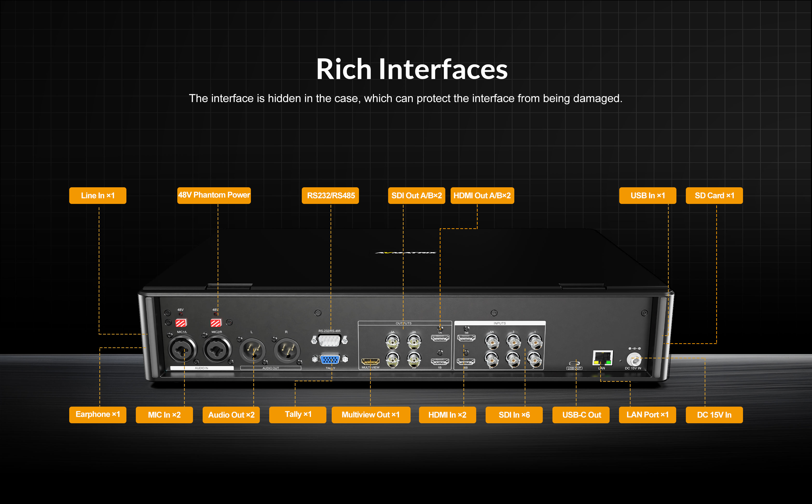Click the MIC1/L combo XLR jack

tap(182, 350)
